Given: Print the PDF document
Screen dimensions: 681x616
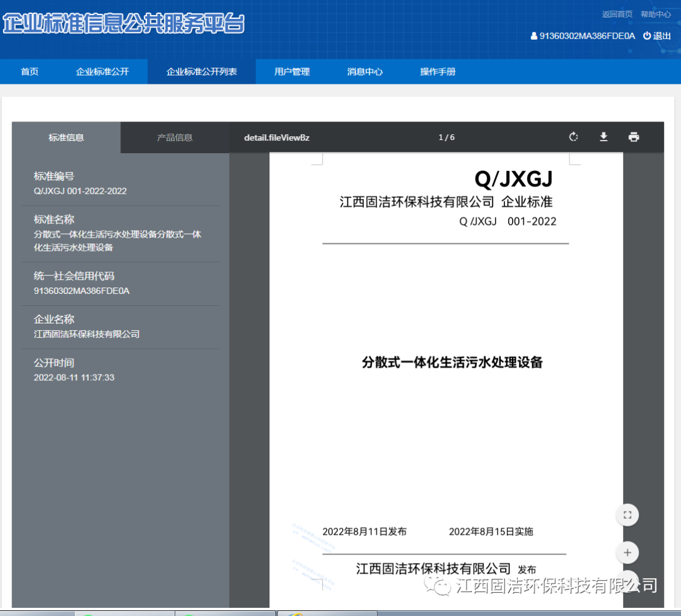Looking at the screenshot, I should click(x=634, y=137).
